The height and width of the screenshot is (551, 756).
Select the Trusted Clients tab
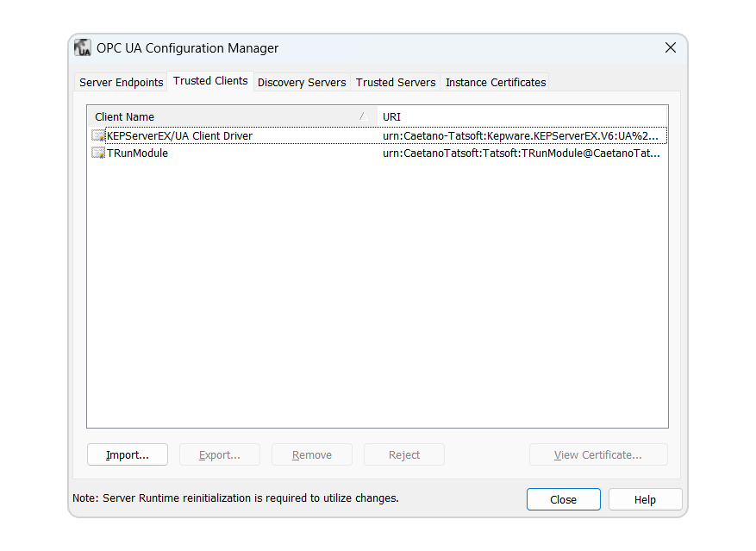210,81
